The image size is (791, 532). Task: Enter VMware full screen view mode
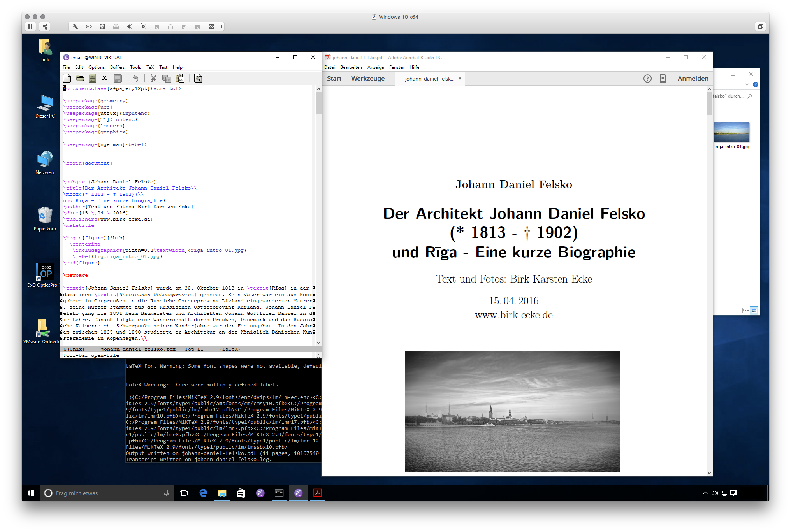[760, 26]
